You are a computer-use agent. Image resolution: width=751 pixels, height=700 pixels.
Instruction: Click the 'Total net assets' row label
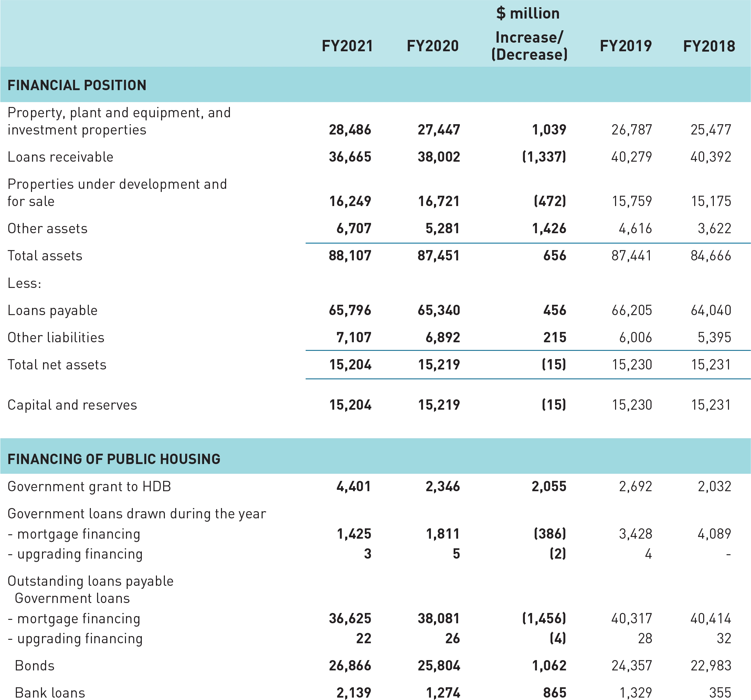coord(57,365)
